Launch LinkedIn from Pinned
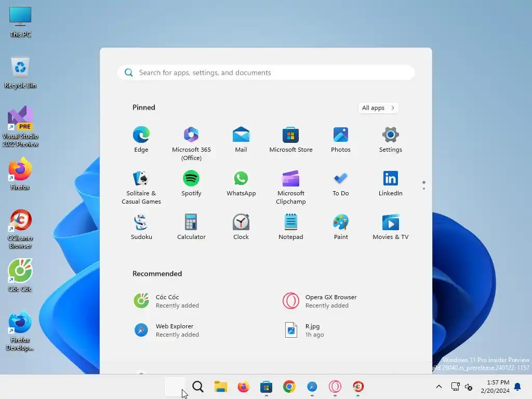This screenshot has height=399, width=532. 391,183
